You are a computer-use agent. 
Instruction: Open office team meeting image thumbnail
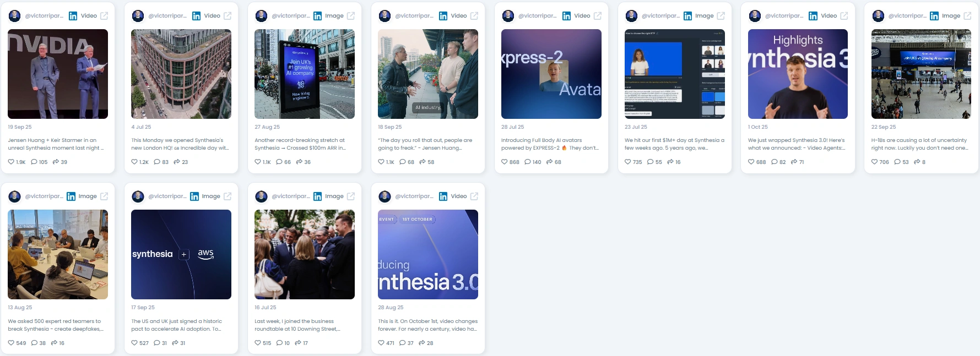[58, 254]
